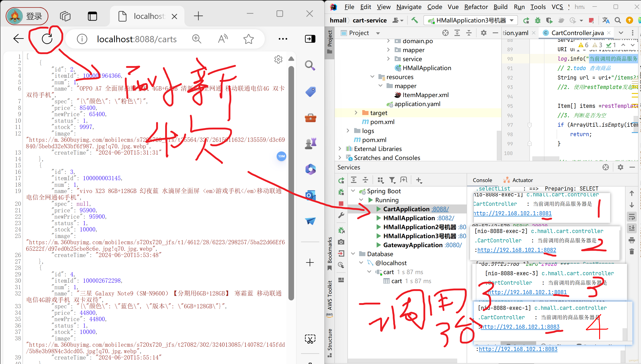Screen dimensions: 641x364
Task: Collapse the Spring Boot services node
Action: tap(353, 191)
